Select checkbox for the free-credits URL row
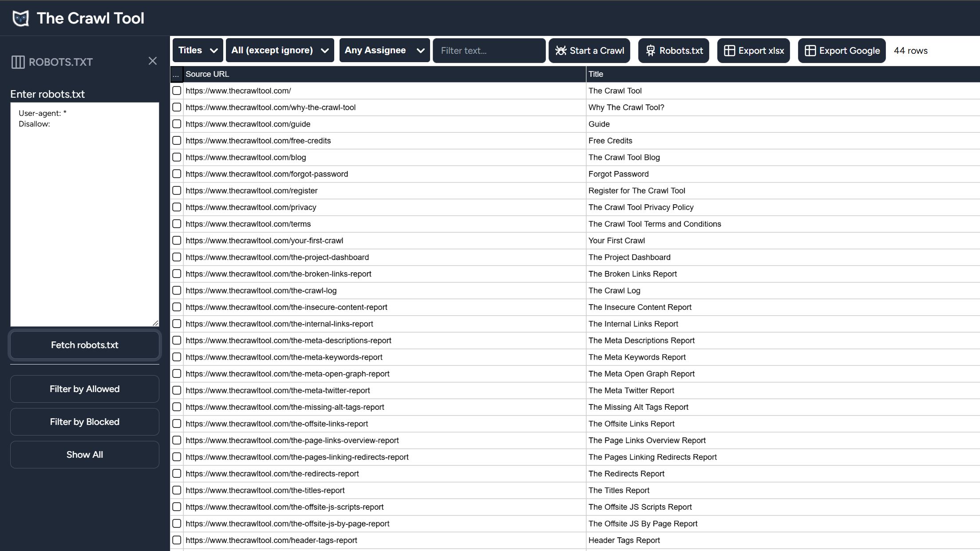 tap(177, 141)
